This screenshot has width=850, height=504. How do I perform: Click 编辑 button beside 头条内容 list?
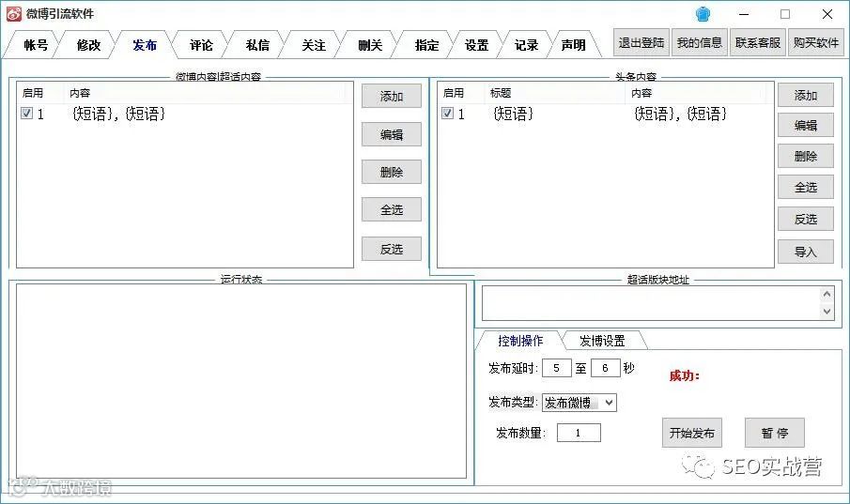coord(806,125)
